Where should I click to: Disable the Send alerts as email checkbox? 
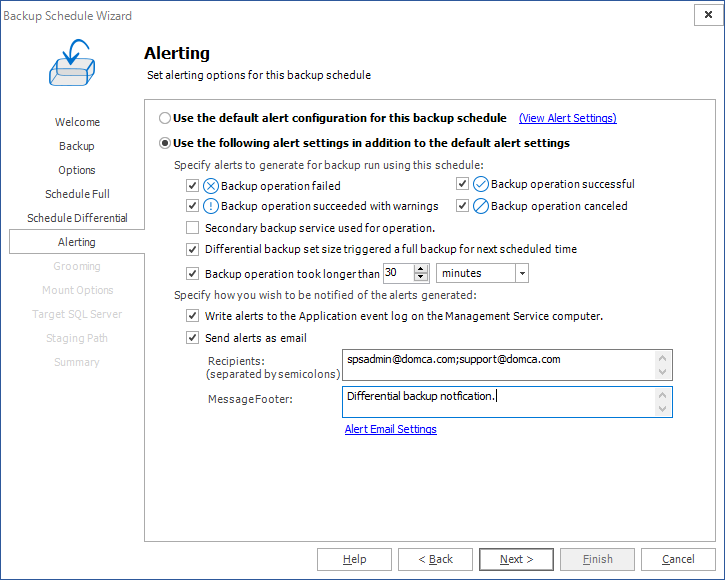coord(193,338)
